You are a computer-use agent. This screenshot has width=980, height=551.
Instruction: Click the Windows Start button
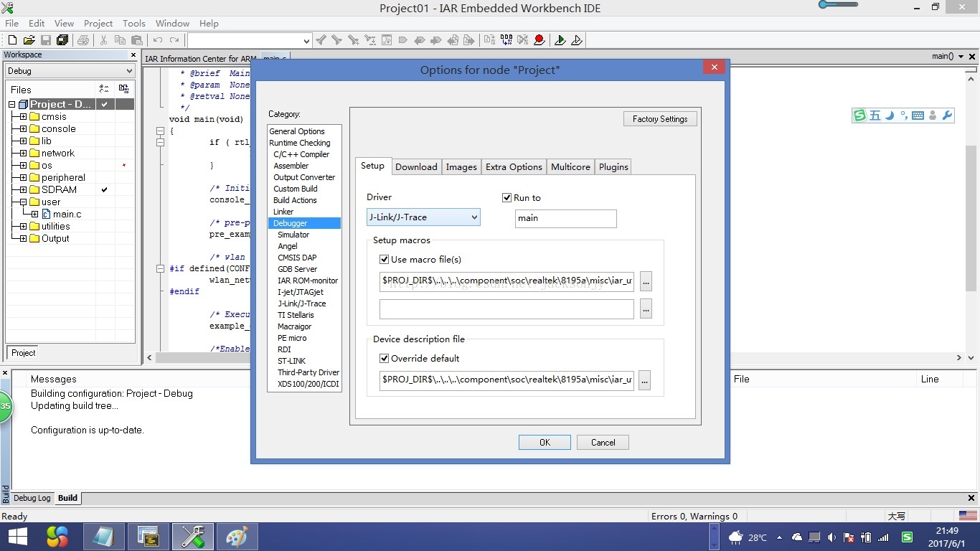click(x=18, y=537)
